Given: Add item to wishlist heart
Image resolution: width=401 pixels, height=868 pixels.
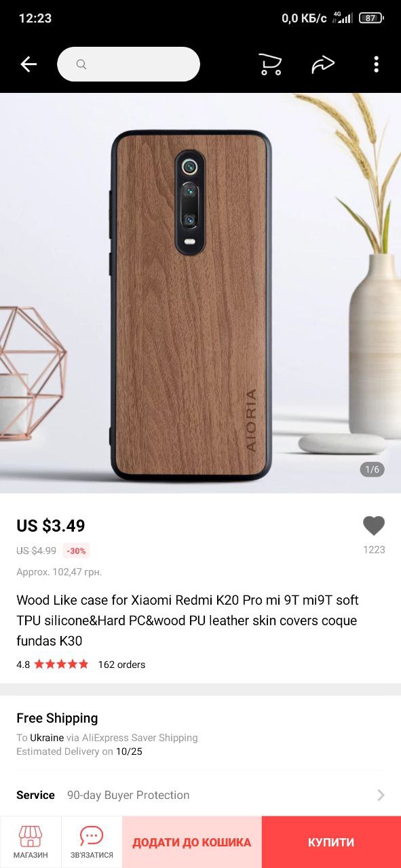Looking at the screenshot, I should click(374, 526).
